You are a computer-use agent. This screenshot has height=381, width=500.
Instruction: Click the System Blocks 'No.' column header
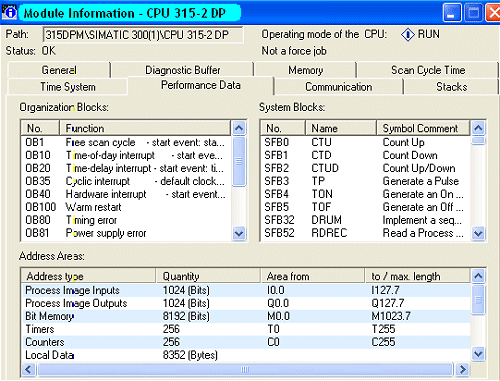click(283, 128)
